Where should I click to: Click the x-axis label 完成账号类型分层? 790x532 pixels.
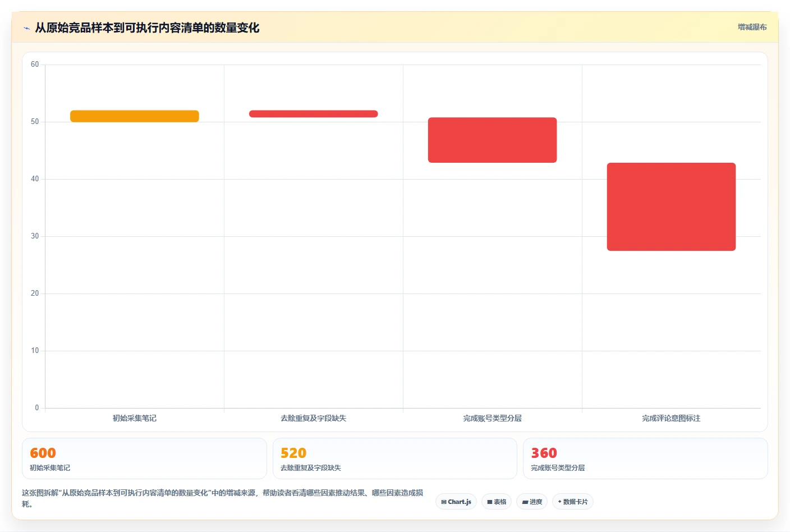(x=493, y=418)
